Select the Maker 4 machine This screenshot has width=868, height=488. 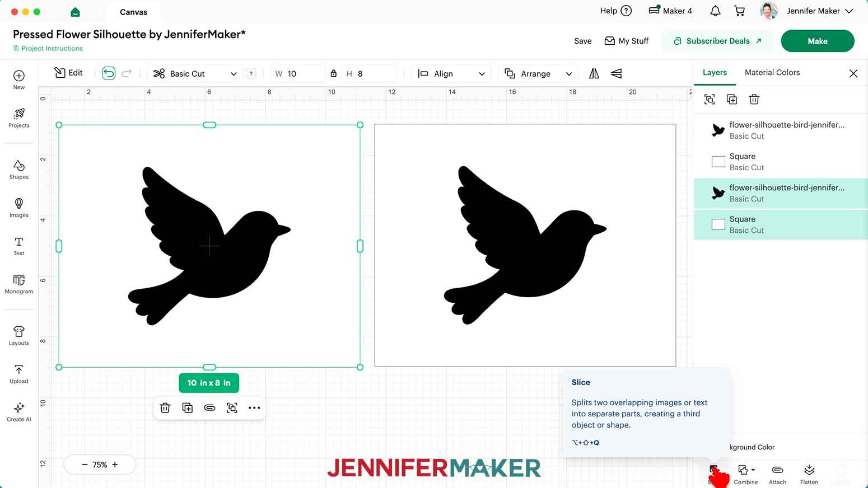click(670, 11)
